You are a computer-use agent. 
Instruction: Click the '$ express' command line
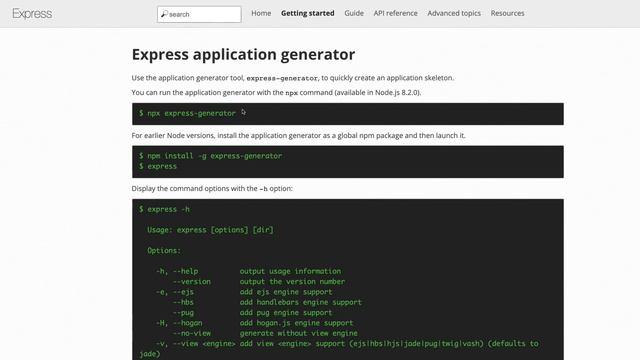[x=158, y=166]
